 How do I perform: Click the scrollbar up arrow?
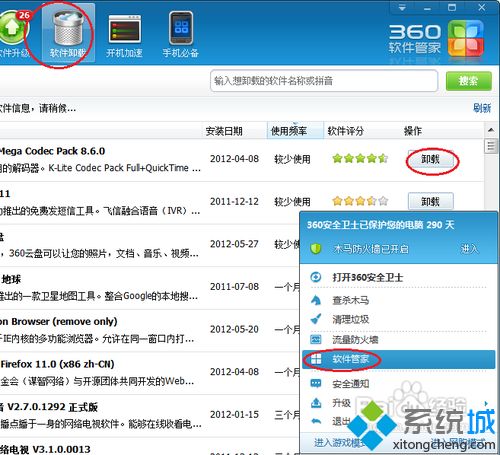[491, 130]
